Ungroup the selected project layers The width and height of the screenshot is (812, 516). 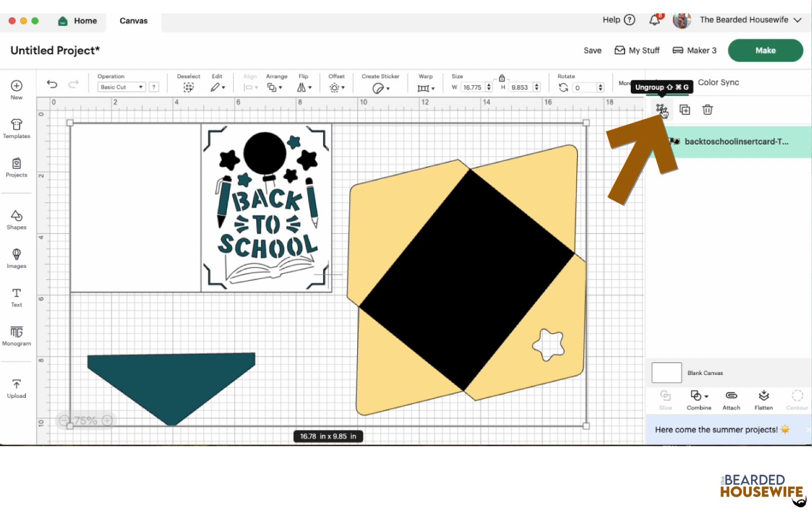[661, 109]
